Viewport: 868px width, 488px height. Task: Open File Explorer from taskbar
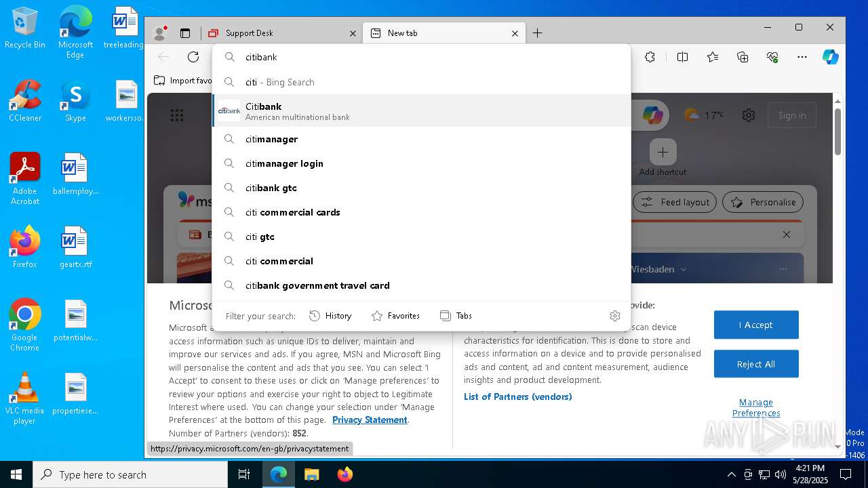(311, 474)
